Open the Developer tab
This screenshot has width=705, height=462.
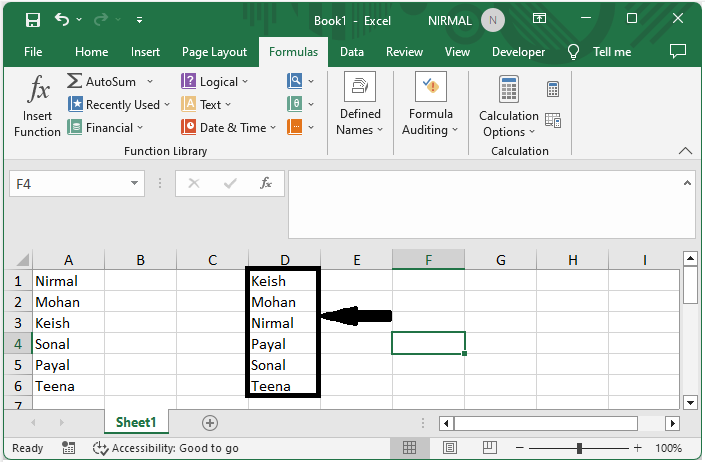(518, 52)
